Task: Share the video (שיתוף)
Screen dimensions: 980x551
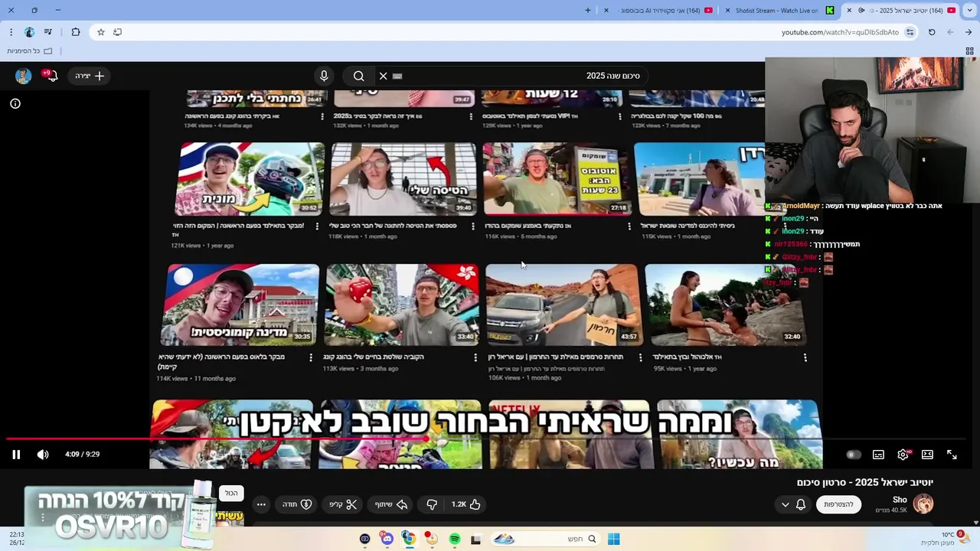Action: (390, 504)
